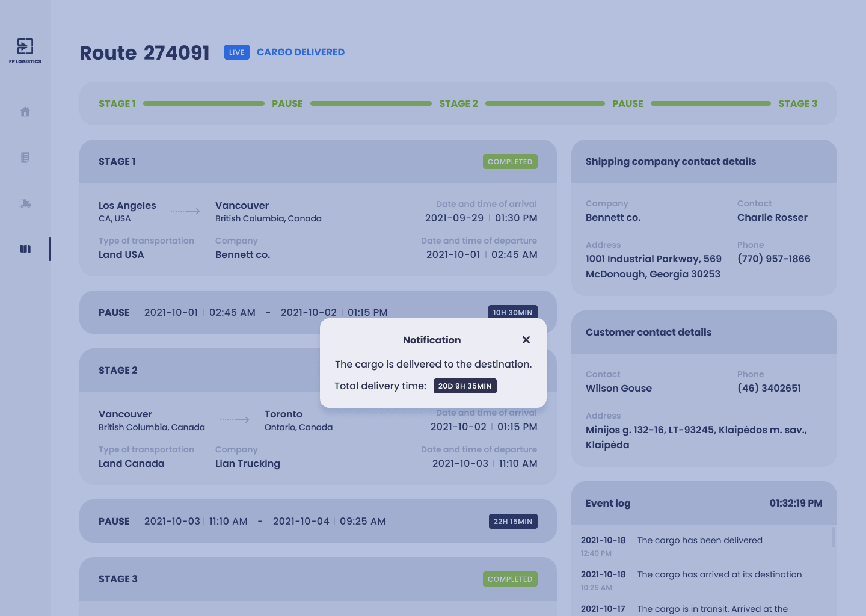Viewport: 866px width, 616px height.
Task: Jump to STAGE 1 in progress tracker
Action: click(x=117, y=103)
